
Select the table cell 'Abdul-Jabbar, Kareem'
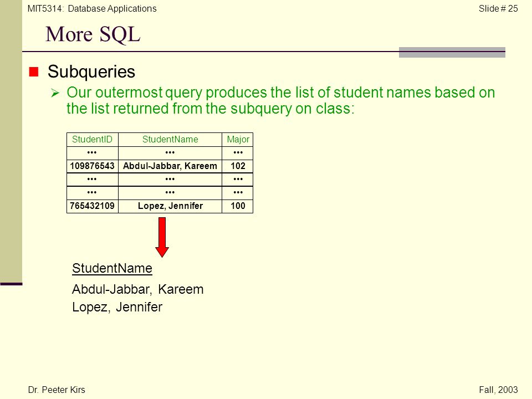point(170,166)
